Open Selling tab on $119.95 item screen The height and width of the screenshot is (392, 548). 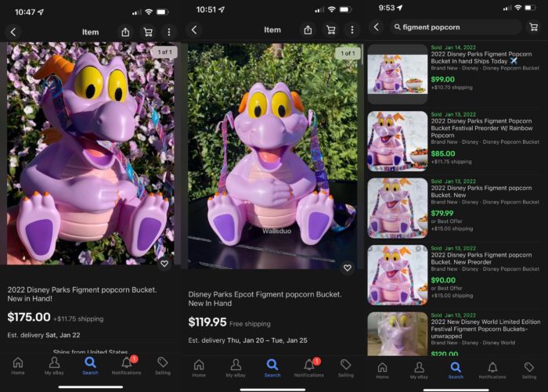pos(346,368)
